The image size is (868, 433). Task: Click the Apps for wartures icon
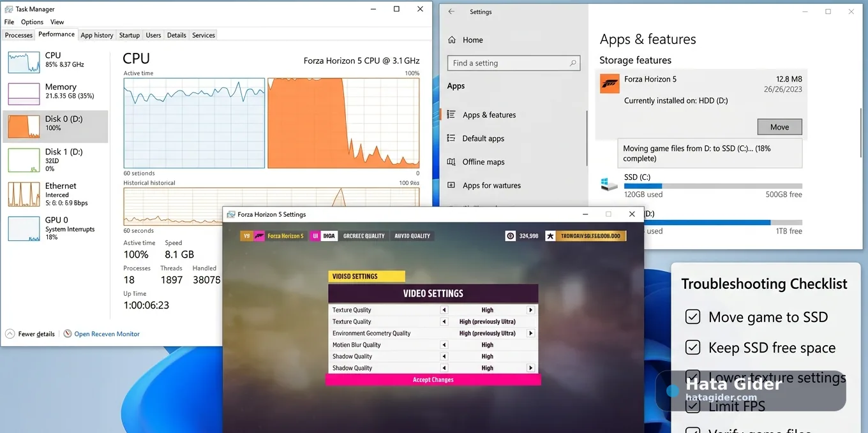(x=451, y=186)
